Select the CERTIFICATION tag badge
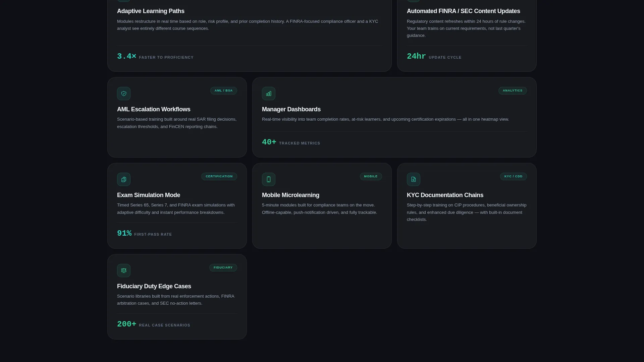This screenshot has height=362, width=644. pyautogui.click(x=219, y=177)
